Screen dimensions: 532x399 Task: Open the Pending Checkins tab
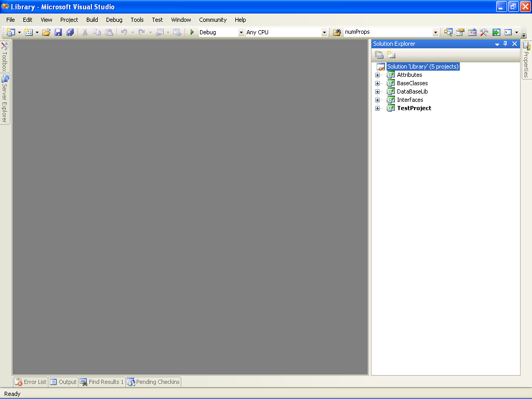pos(153,382)
